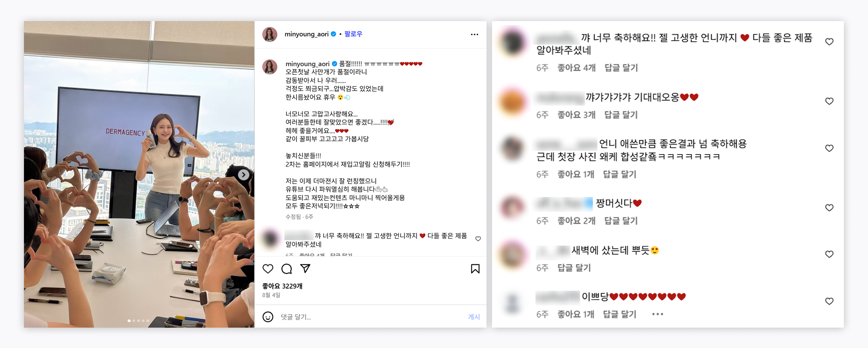
Task: Open comments via speech bubble icon
Action: (x=286, y=269)
